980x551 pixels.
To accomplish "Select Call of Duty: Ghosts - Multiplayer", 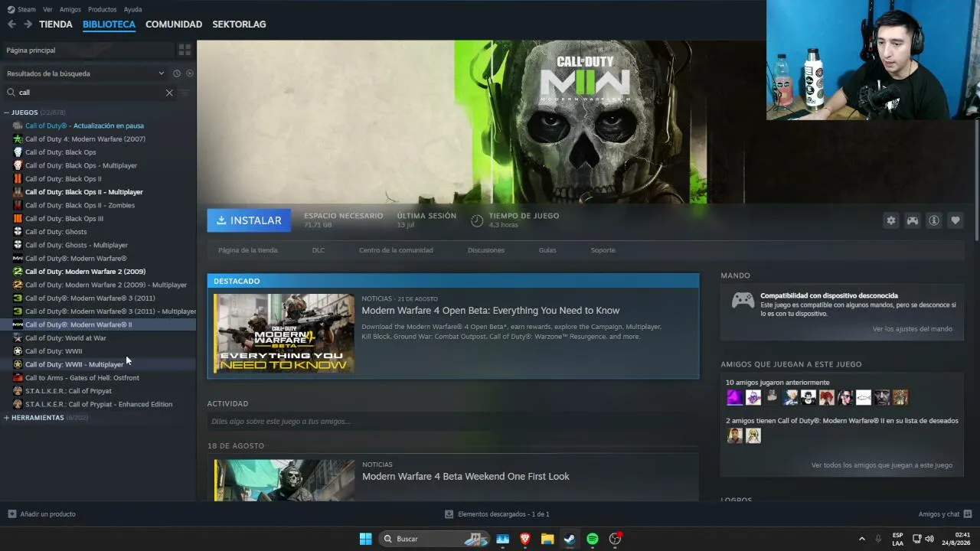I will [x=77, y=246].
